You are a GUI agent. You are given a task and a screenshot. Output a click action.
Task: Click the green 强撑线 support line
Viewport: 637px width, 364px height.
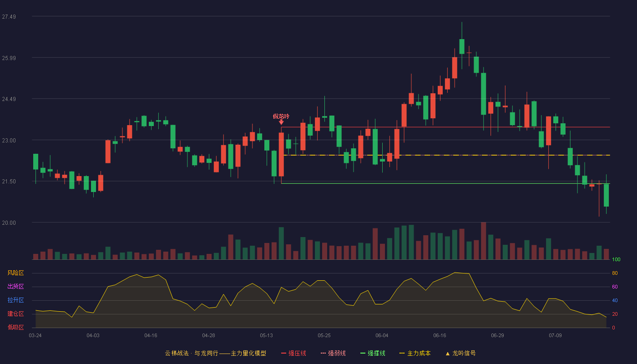coord(446,183)
